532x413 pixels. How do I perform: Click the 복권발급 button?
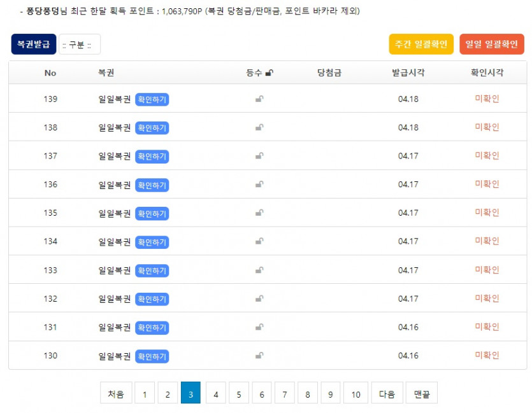pos(34,44)
